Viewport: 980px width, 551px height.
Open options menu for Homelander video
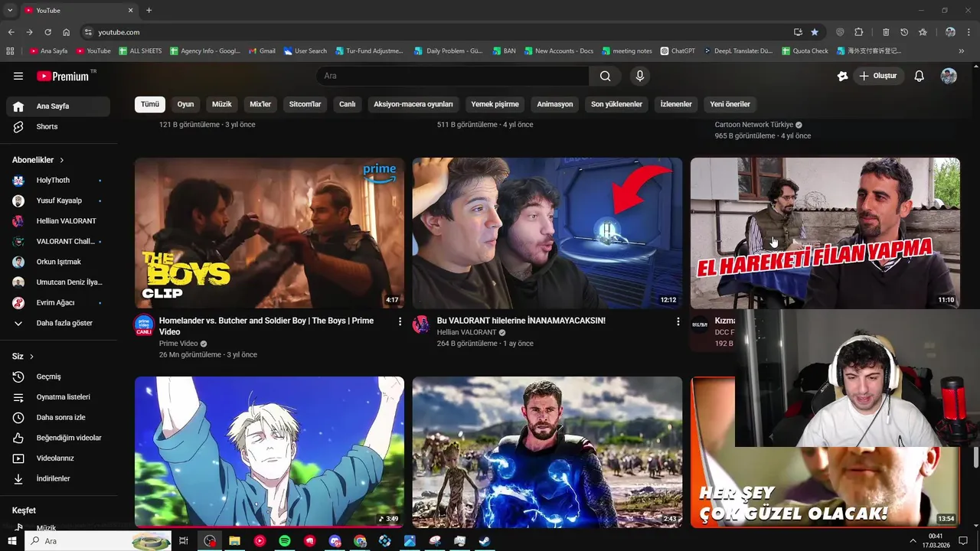point(400,321)
